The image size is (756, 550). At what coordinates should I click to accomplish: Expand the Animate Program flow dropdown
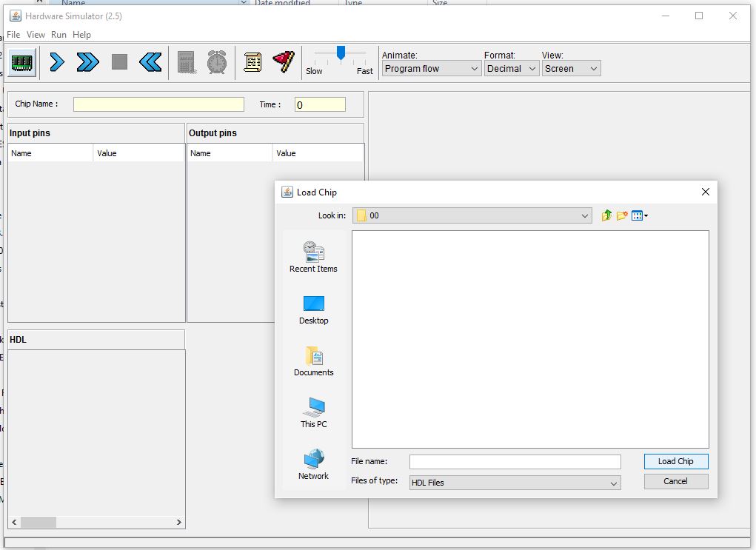click(432, 69)
